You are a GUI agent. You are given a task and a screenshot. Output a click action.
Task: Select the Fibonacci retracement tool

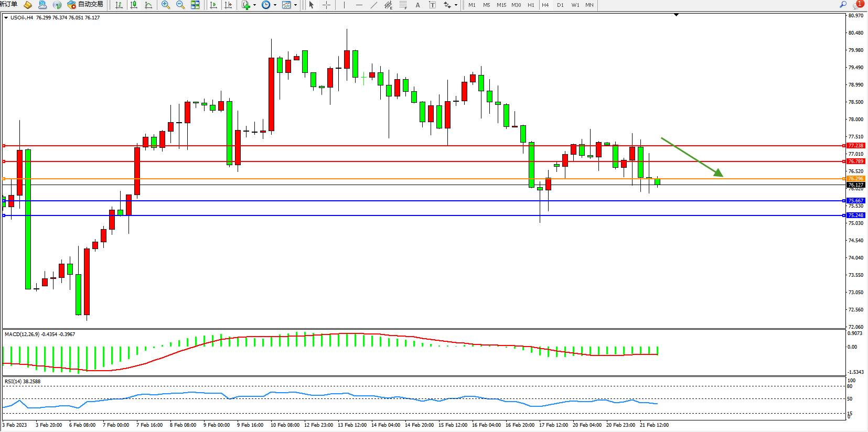click(403, 5)
